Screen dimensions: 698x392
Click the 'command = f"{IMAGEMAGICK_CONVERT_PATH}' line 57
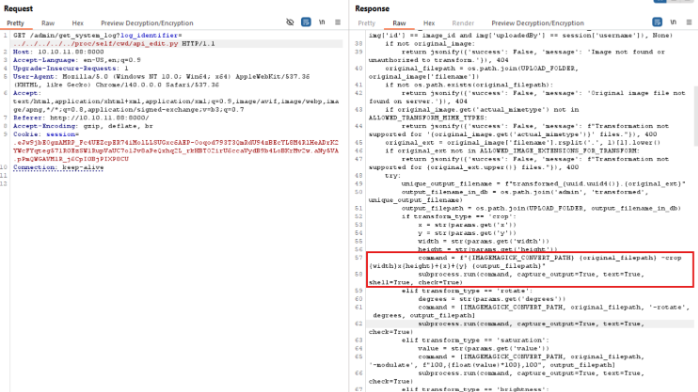[550, 258]
